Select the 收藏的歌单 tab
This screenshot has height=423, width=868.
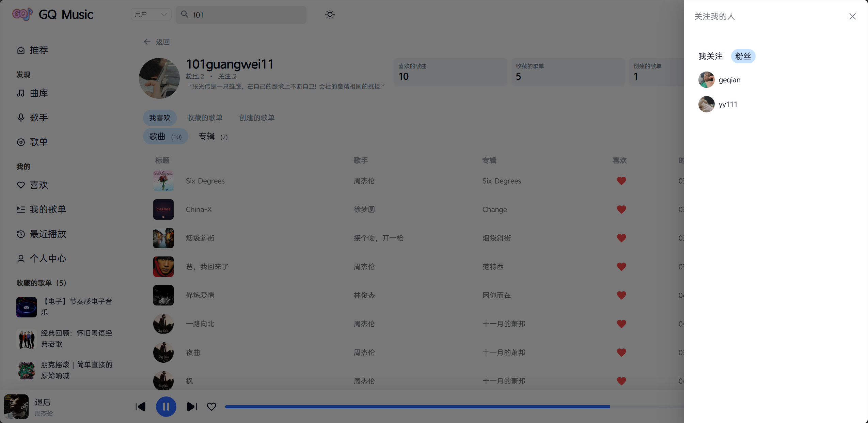205,118
